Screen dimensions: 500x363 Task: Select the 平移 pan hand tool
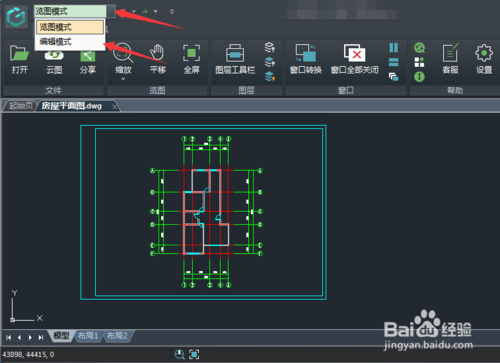[157, 59]
